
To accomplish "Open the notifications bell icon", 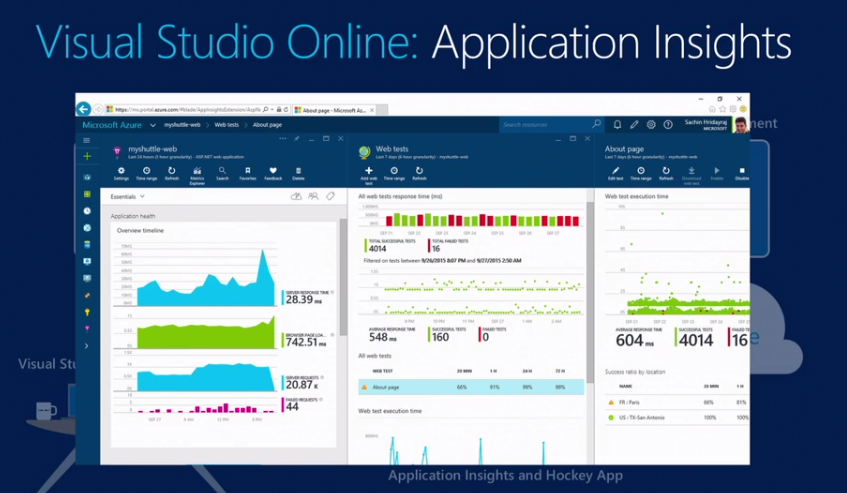I will tap(617, 125).
